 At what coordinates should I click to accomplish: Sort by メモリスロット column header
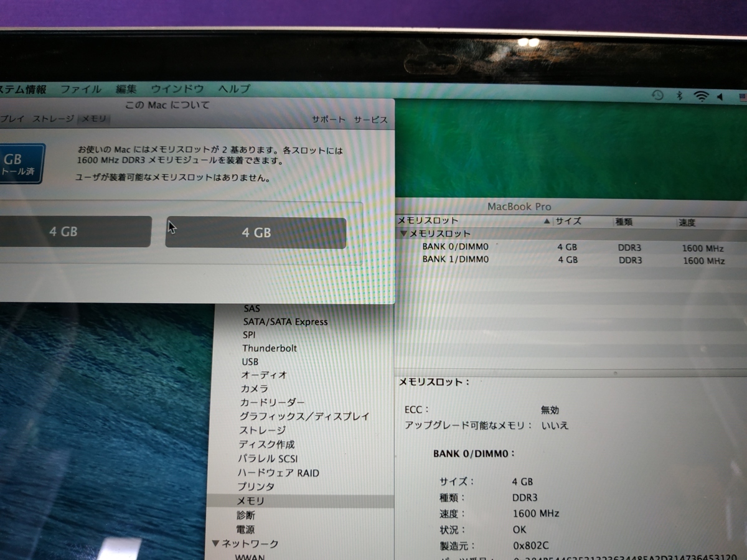click(x=428, y=220)
